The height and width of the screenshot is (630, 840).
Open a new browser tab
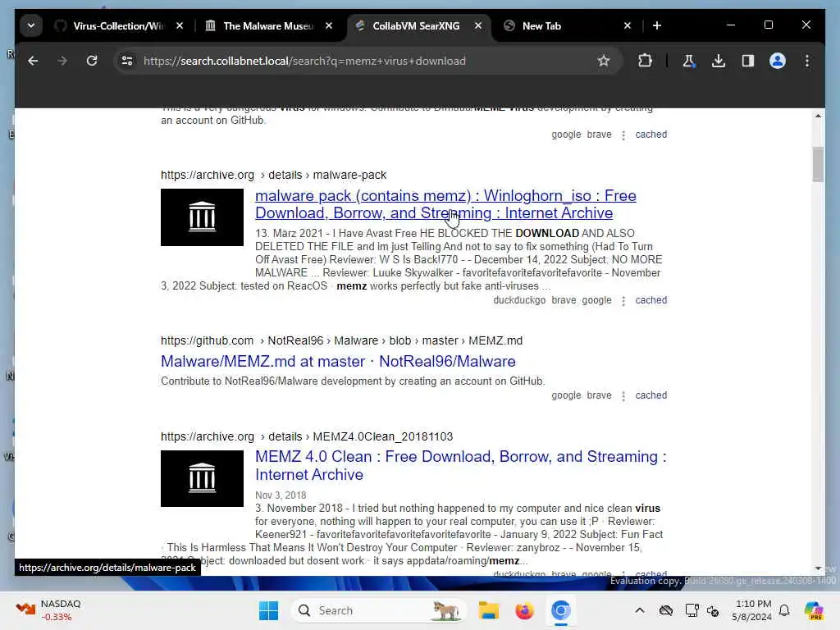(657, 25)
